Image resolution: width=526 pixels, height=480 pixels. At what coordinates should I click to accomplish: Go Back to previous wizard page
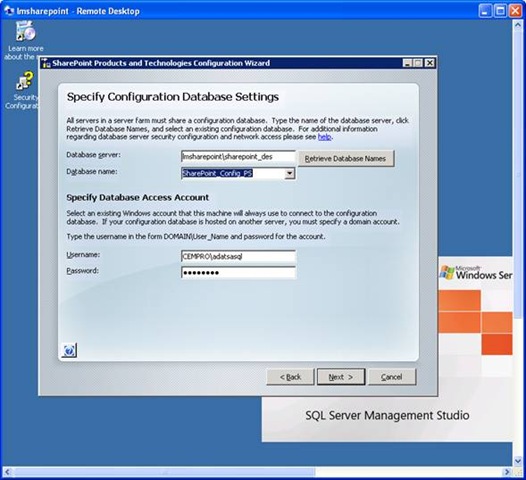[290, 377]
